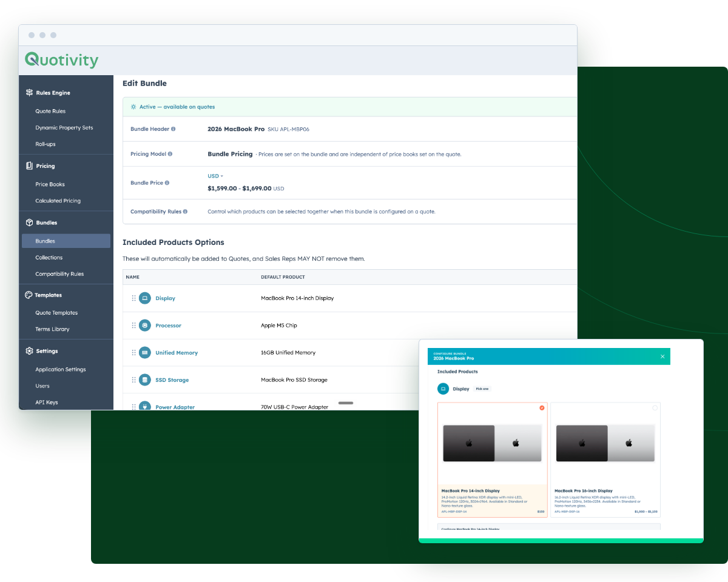
Task: Click the Pricing book icon in sidebar
Action: 29,166
